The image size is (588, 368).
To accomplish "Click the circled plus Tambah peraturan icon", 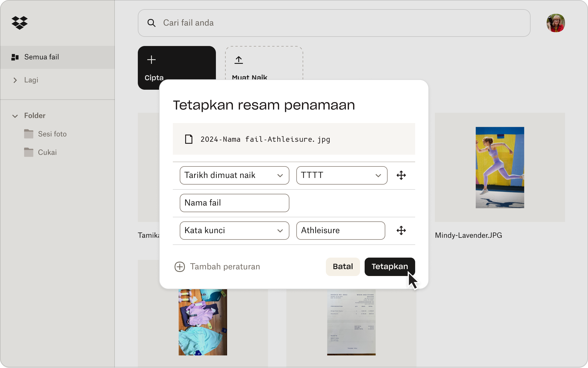I will pyautogui.click(x=180, y=267).
